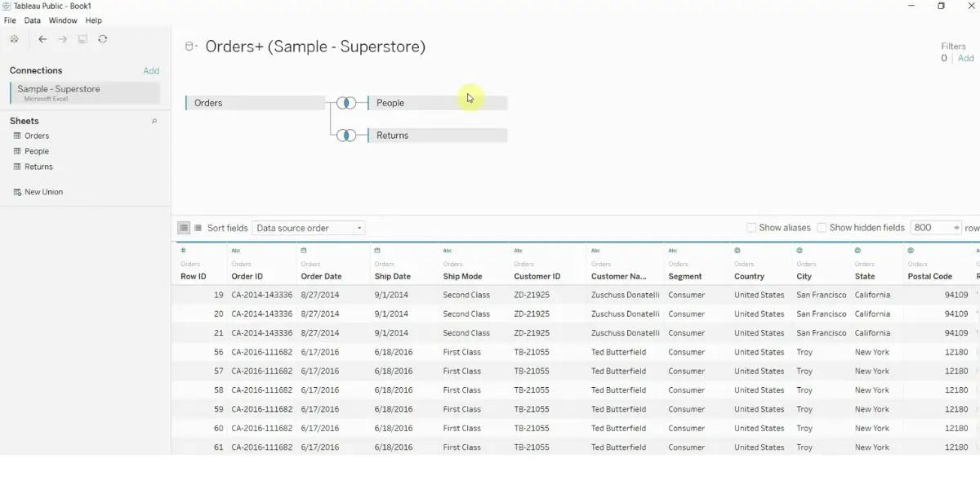
Task: Click the New Union icon
Action: [17, 192]
